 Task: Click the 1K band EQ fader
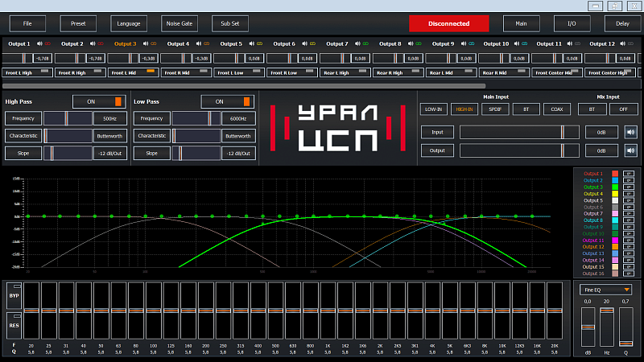click(x=328, y=311)
